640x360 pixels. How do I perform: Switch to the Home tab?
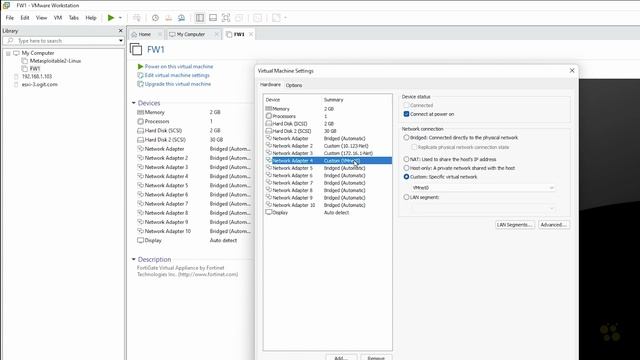pos(144,34)
